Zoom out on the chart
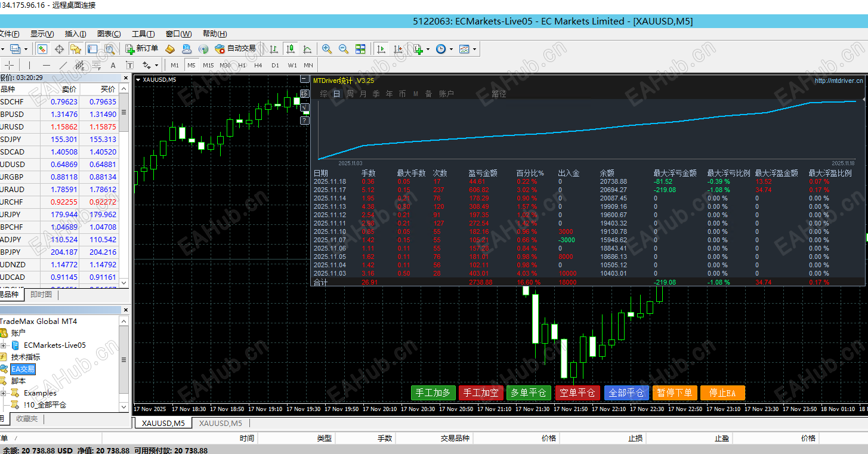 (x=344, y=49)
